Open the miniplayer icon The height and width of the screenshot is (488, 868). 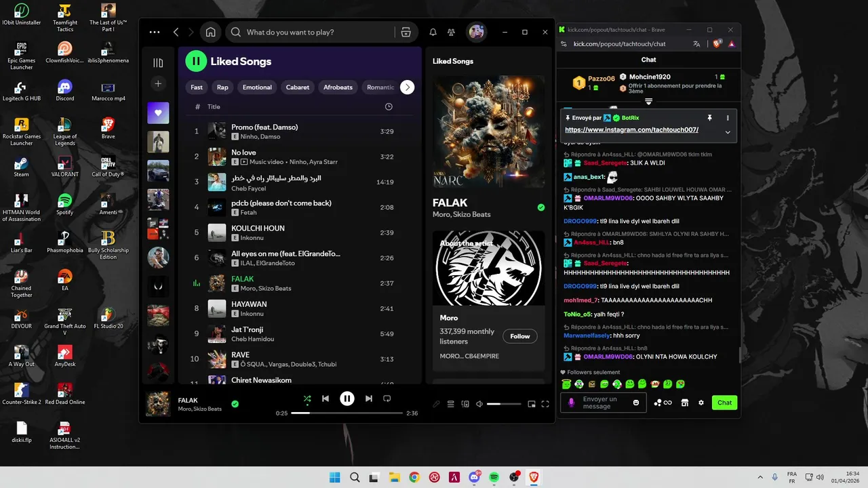pos(532,404)
